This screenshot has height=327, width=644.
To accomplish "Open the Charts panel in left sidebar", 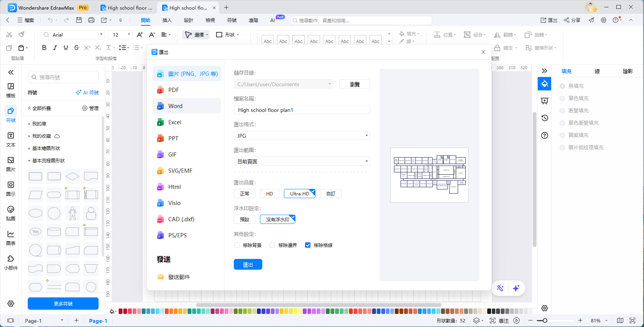I will coord(11,238).
